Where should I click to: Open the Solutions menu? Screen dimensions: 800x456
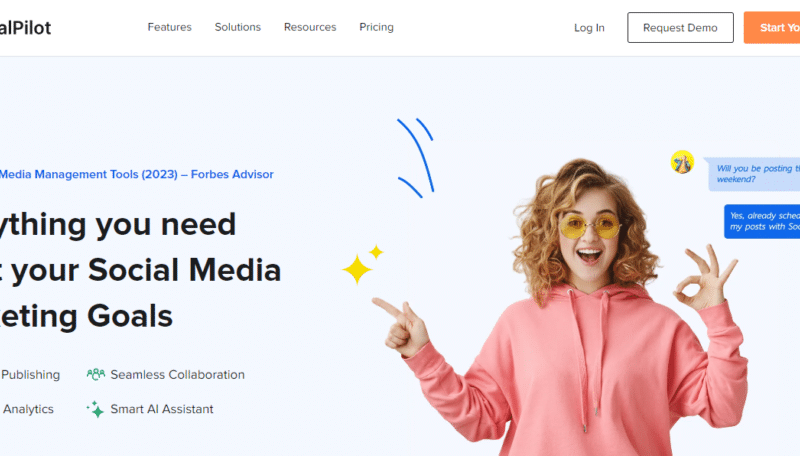click(238, 27)
